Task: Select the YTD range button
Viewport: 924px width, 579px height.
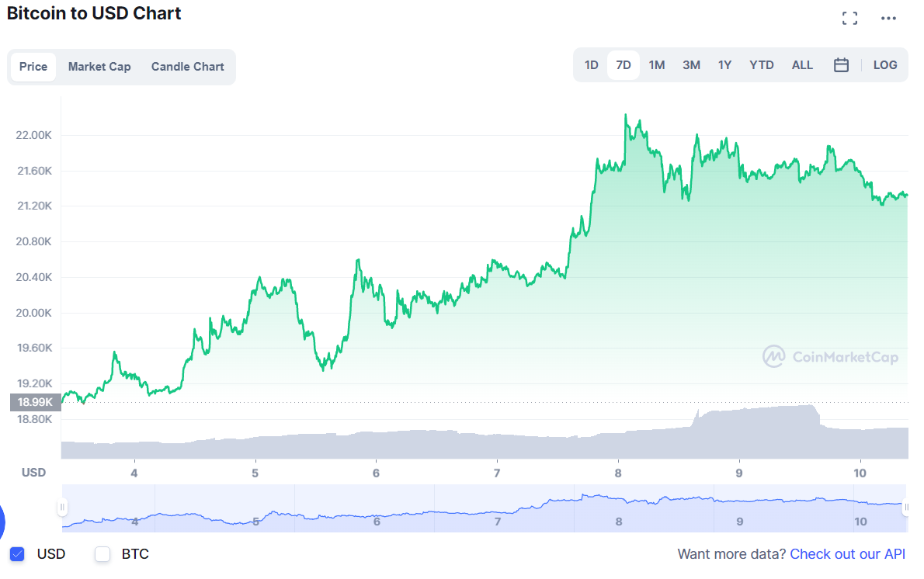Action: 762,65
